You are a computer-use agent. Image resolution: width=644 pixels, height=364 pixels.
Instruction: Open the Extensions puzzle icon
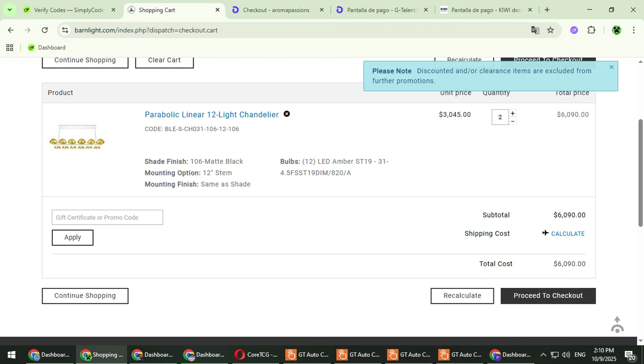(592, 30)
